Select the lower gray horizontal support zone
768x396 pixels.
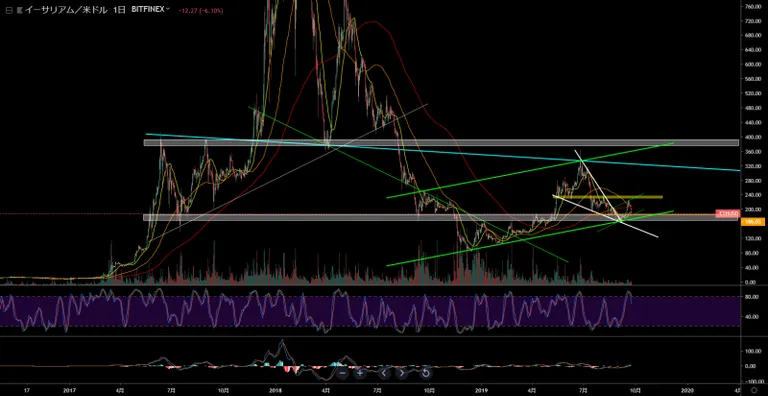440,217
